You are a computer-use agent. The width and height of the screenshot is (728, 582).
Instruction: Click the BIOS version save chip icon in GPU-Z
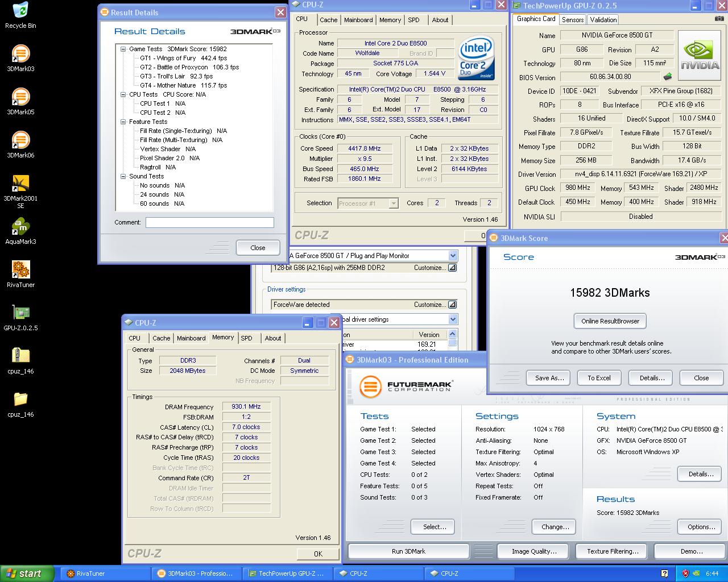coord(667,77)
